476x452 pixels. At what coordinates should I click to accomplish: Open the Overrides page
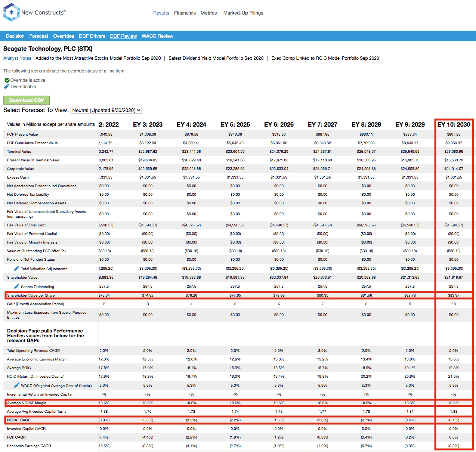(64, 36)
